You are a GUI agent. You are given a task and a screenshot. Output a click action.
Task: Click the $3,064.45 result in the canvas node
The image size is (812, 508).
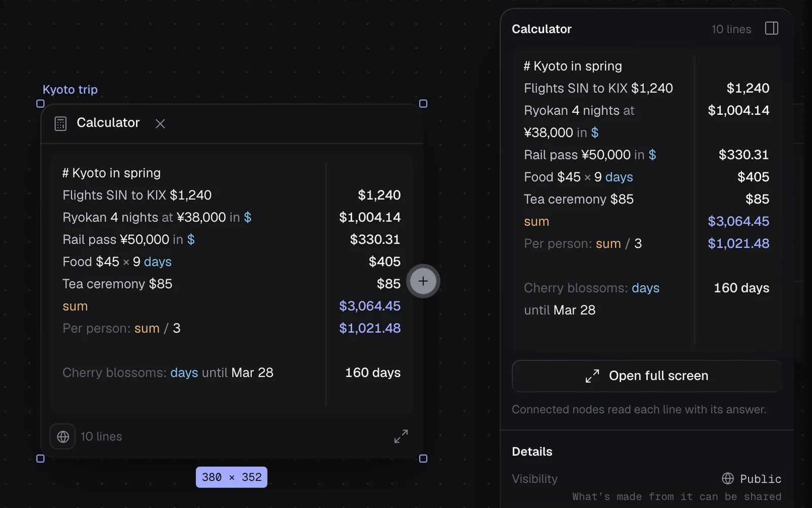(370, 306)
